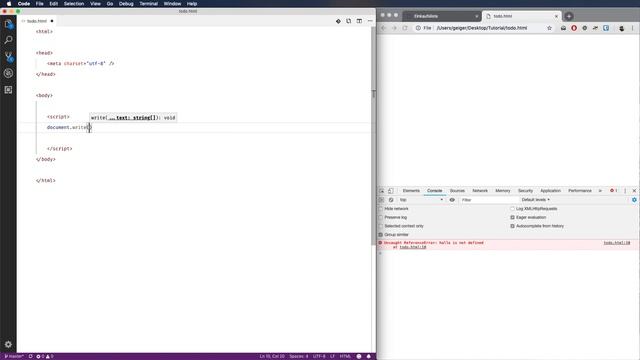Image resolution: width=640 pixels, height=360 pixels.
Task: Open the Console settings gear
Action: 634,200
